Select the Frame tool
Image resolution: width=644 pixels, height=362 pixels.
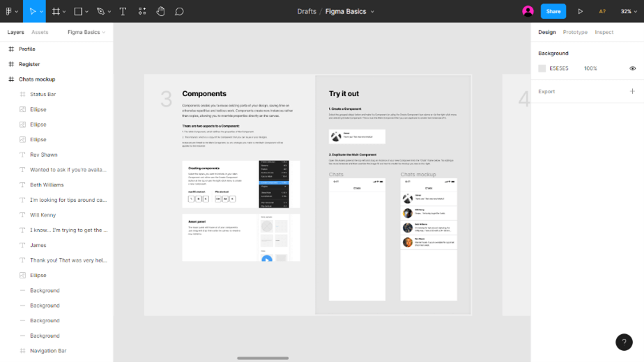pos(56,12)
